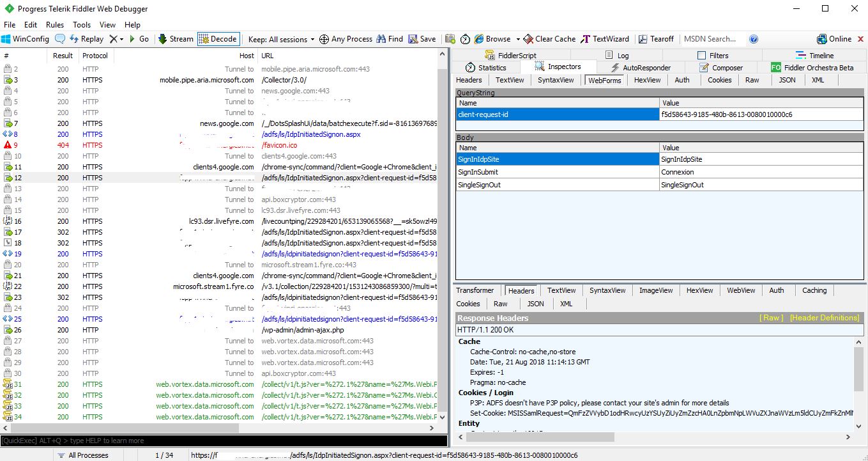The image size is (868, 461).
Task: Select session 7 news.google.com
Action: 220,123
